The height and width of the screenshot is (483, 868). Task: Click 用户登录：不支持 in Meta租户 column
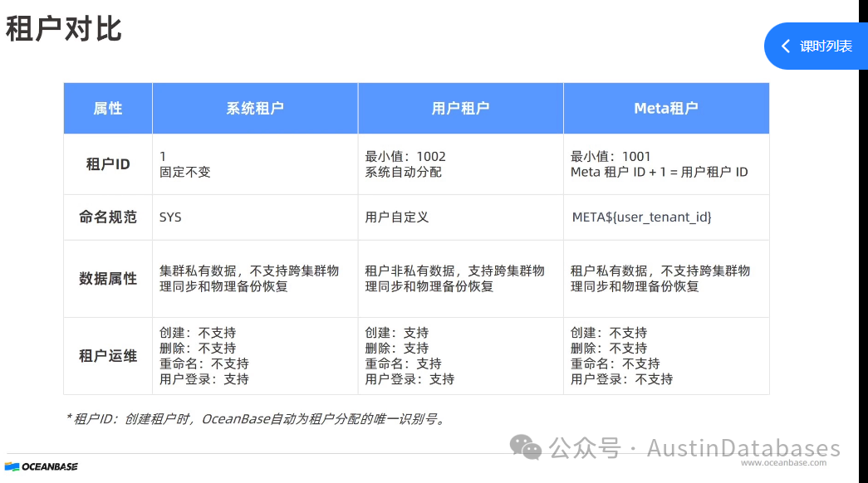(621, 379)
